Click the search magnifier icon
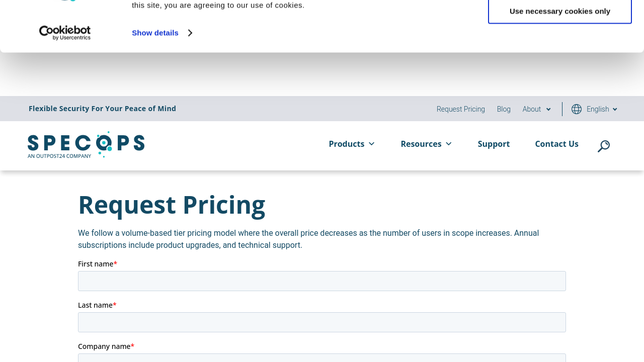Screen dimensions: 644x362 tap(603, 146)
